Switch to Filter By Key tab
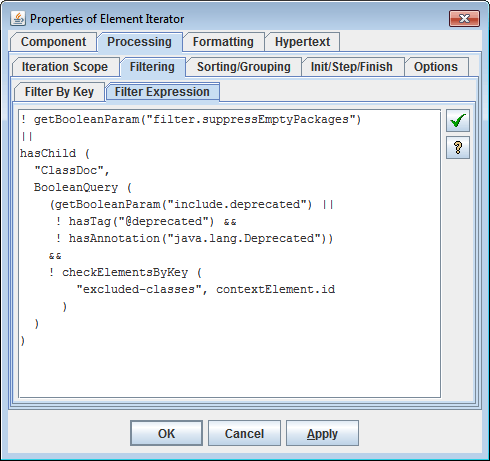This screenshot has width=490, height=461. (59, 92)
